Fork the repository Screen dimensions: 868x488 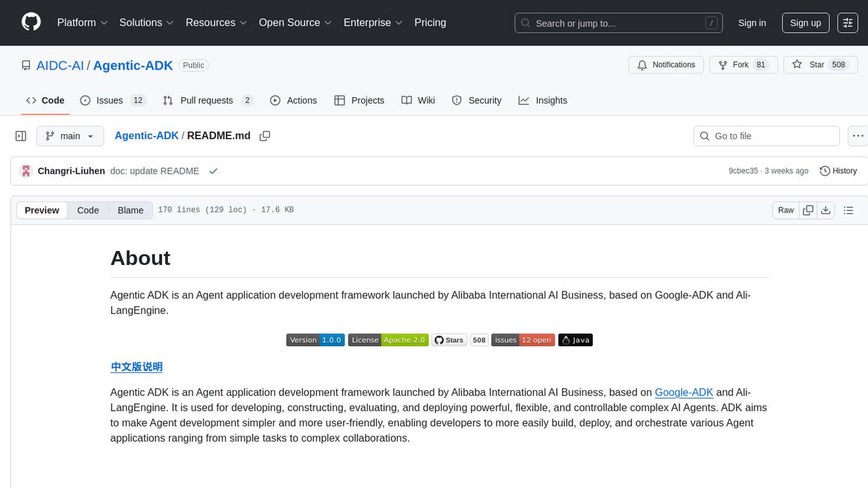pos(744,65)
